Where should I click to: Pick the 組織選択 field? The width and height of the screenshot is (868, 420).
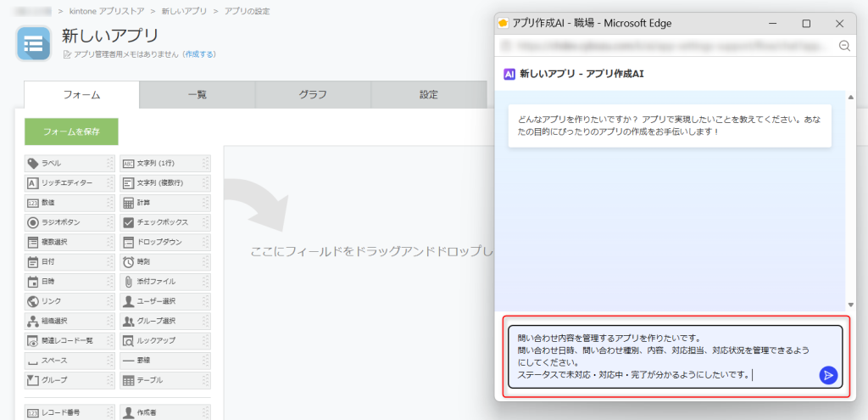pyautogui.click(x=70, y=321)
